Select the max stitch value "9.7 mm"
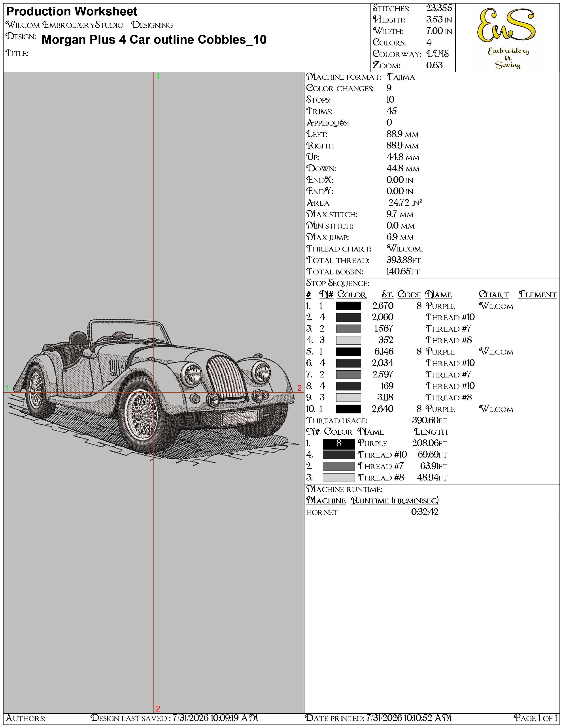This screenshot has width=563, height=728. pos(400,214)
